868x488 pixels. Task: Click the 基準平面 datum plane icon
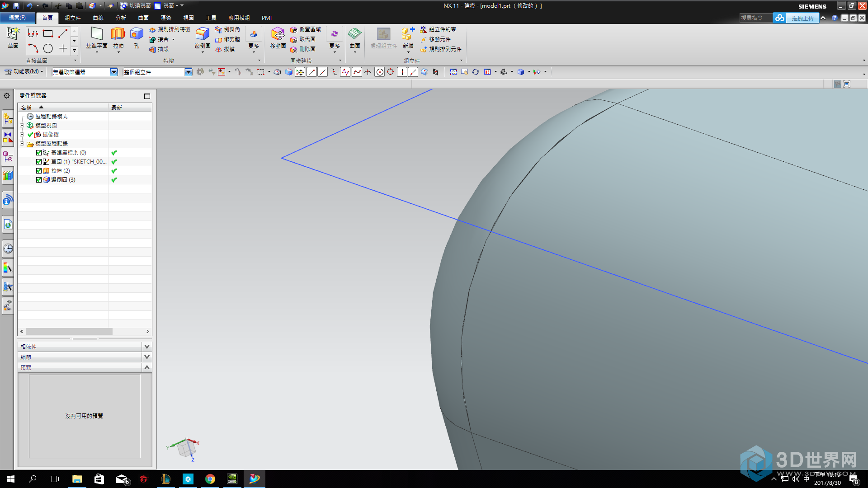[x=97, y=34]
